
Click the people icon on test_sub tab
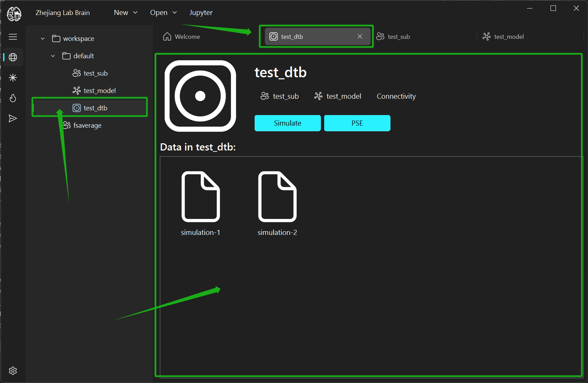(380, 36)
